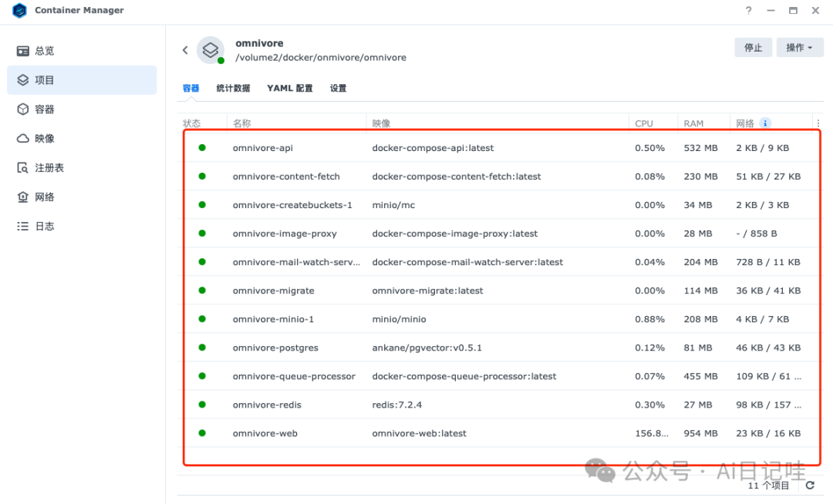Select the omnivore-content-fetch container name
833x504 pixels.
pyautogui.click(x=286, y=176)
